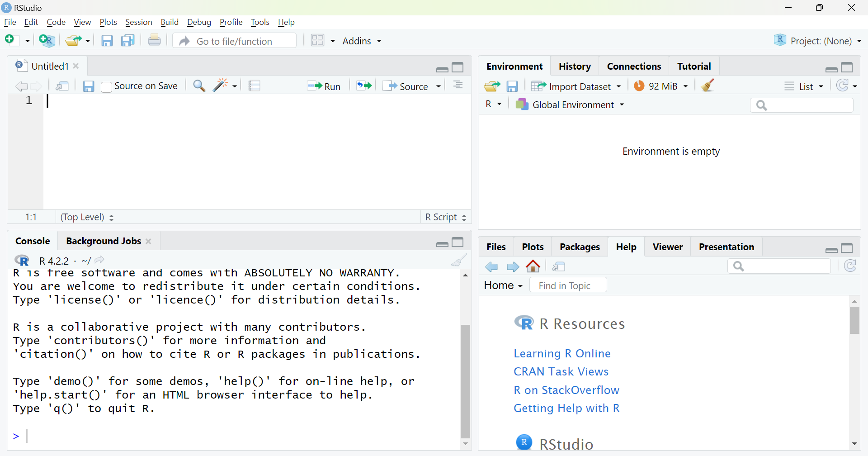View current working directory arrow in console
The image size is (868, 456).
[x=100, y=260]
